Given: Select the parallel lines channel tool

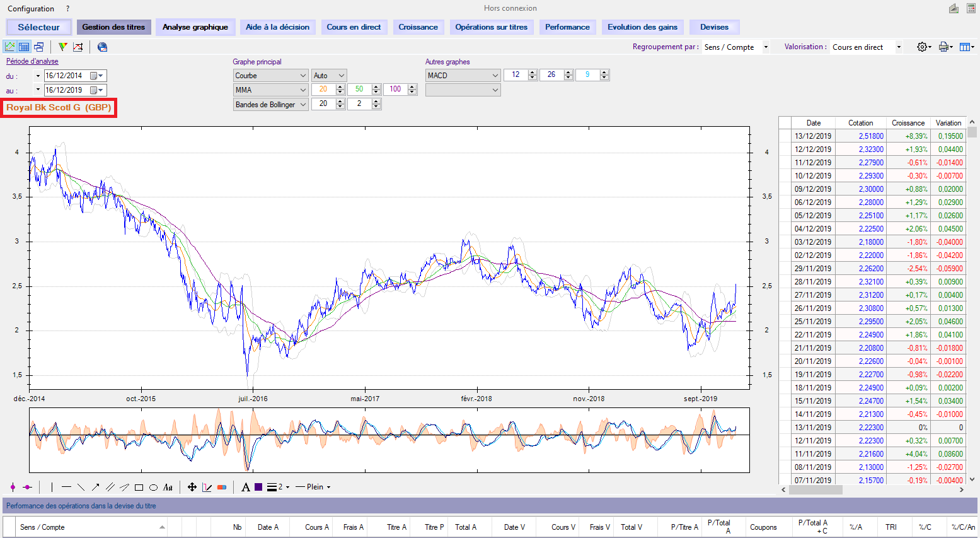Looking at the screenshot, I should point(110,487).
